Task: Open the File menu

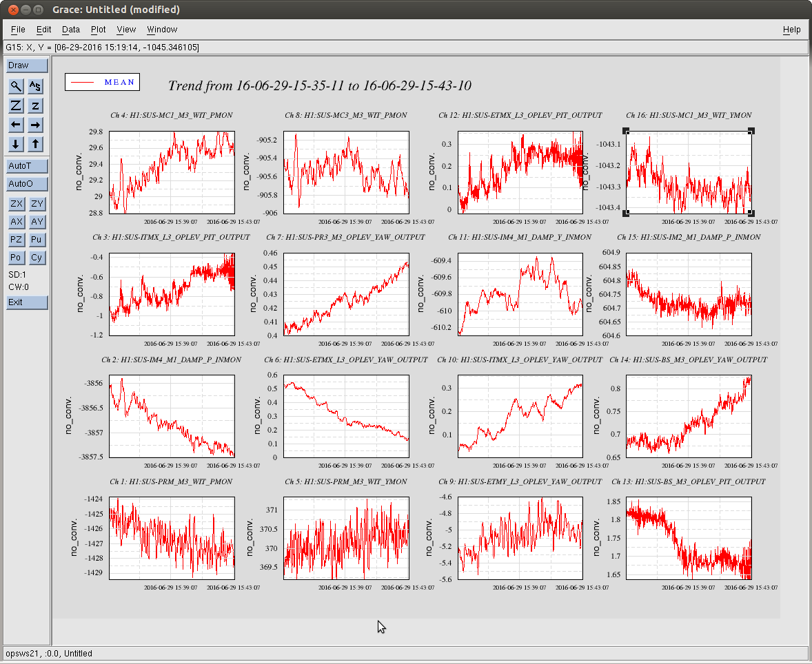Action: pyautogui.click(x=18, y=30)
